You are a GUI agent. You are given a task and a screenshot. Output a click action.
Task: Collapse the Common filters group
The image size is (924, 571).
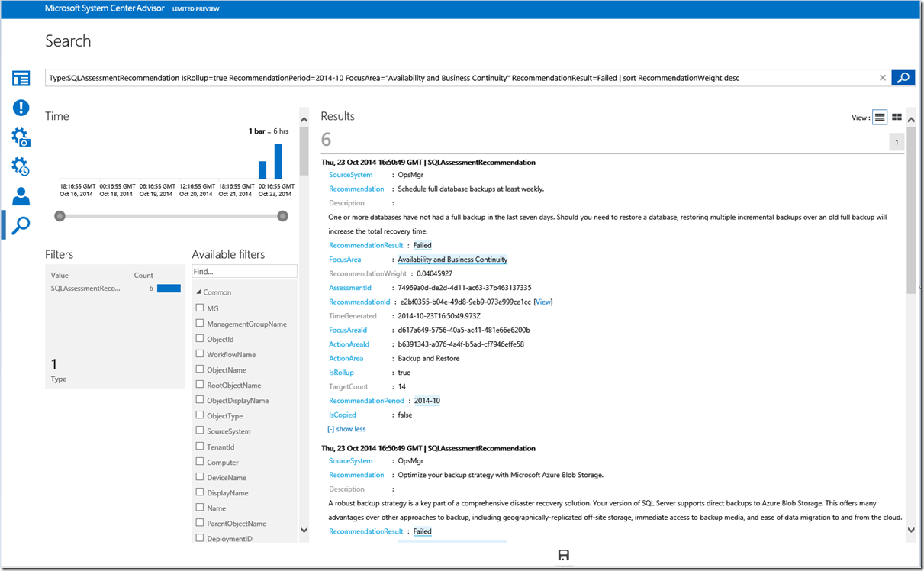click(198, 292)
